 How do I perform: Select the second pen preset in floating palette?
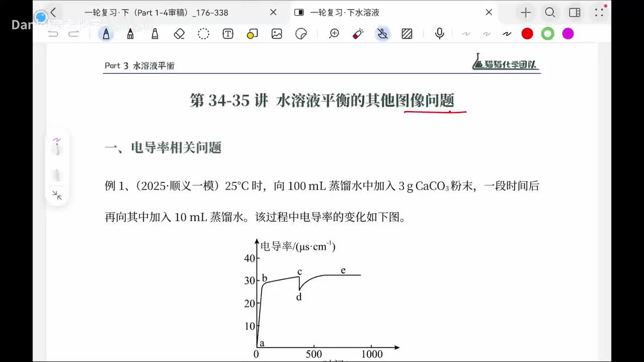click(x=57, y=175)
